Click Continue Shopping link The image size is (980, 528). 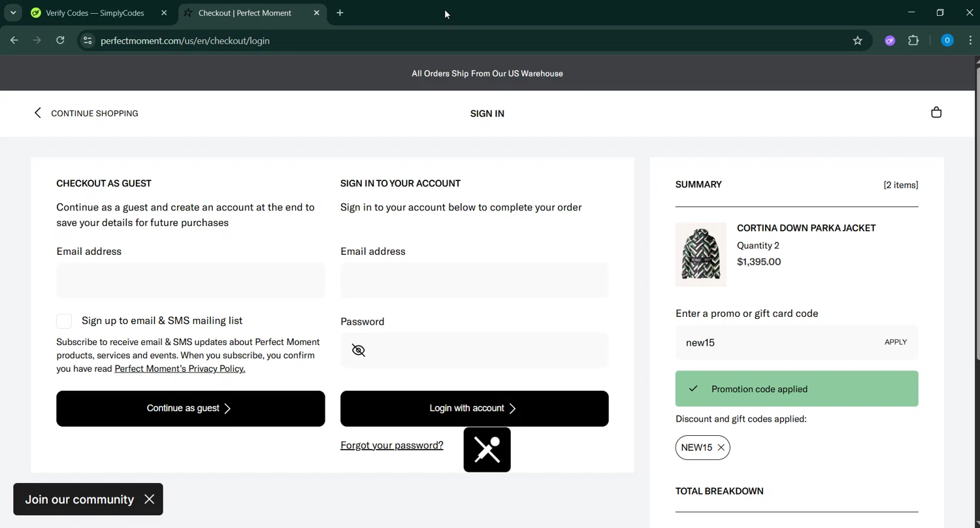95,113
